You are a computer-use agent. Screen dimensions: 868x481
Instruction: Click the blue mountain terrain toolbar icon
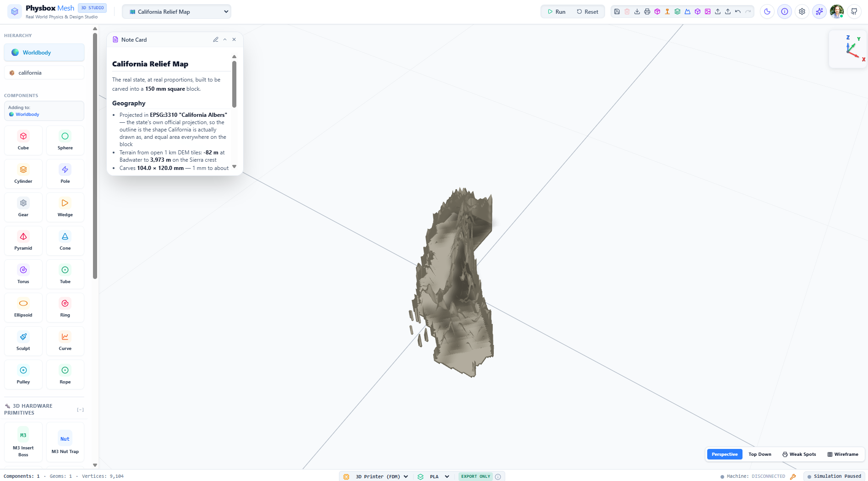coord(688,11)
